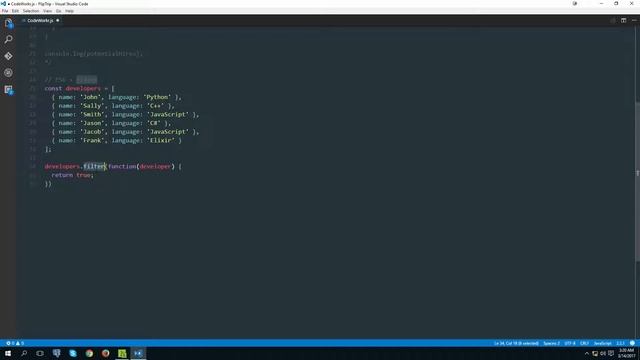Open the Explorer view in activity bar
640x360 pixels.
coord(8,23)
